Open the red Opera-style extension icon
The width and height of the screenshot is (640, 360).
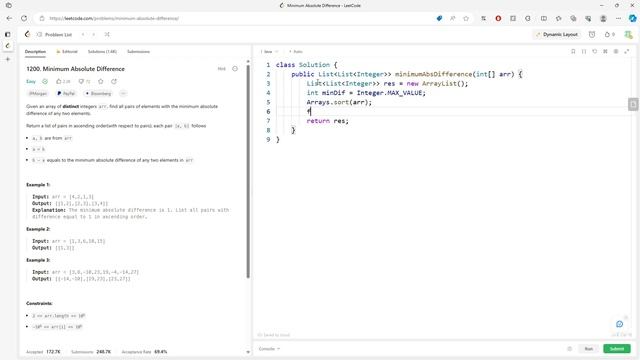(x=498, y=18)
